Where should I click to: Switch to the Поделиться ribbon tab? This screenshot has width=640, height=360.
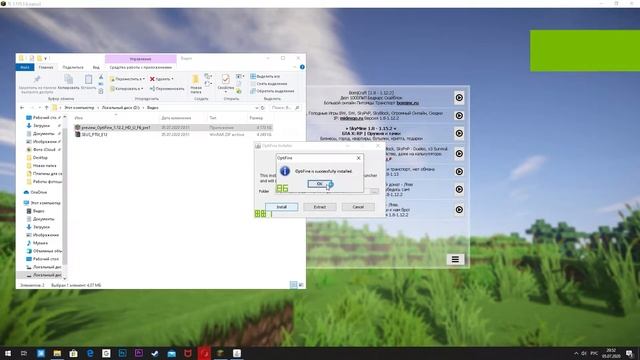(73, 67)
